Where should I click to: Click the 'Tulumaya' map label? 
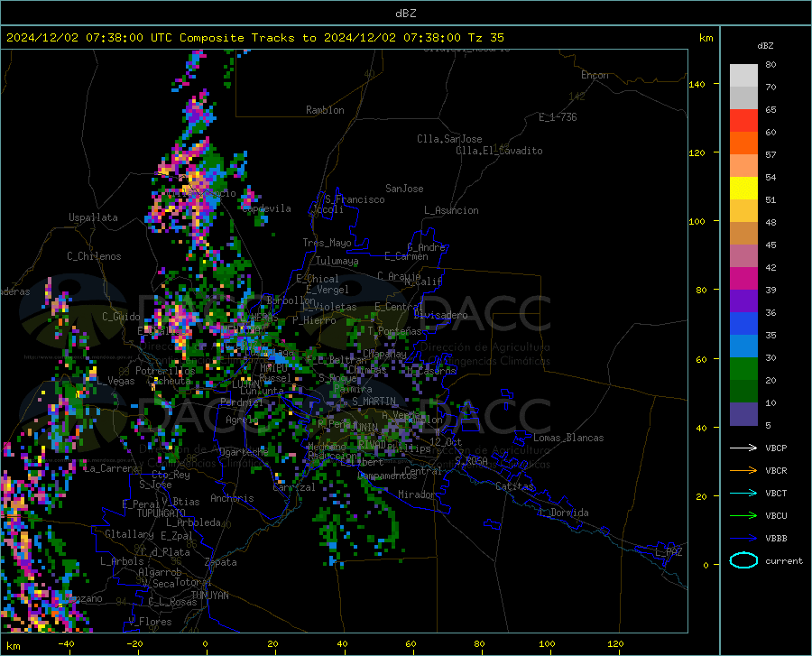[337, 261]
